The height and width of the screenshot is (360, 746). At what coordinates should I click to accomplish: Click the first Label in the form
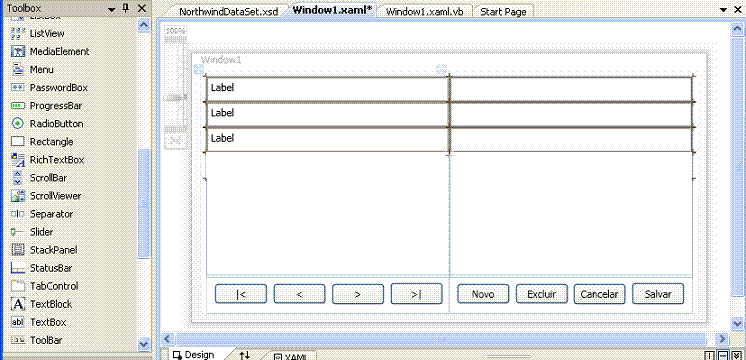[x=327, y=88]
